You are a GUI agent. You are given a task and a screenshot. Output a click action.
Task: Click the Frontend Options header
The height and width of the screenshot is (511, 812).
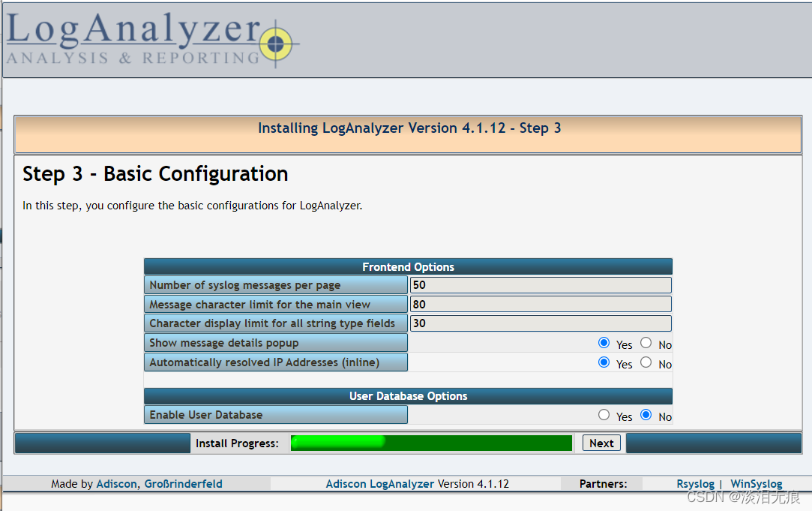pyautogui.click(x=408, y=267)
